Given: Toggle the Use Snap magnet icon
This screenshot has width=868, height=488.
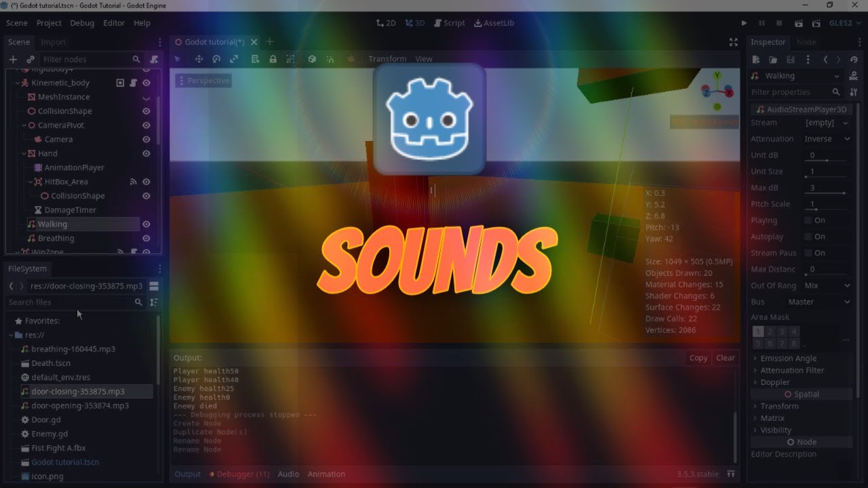Looking at the screenshot, I should 330,59.
